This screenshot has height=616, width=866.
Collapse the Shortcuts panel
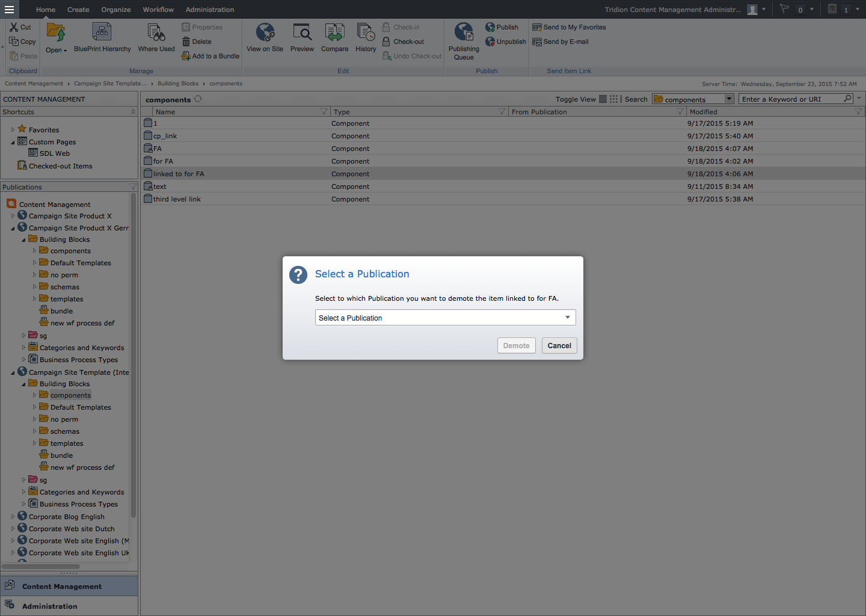(x=133, y=112)
